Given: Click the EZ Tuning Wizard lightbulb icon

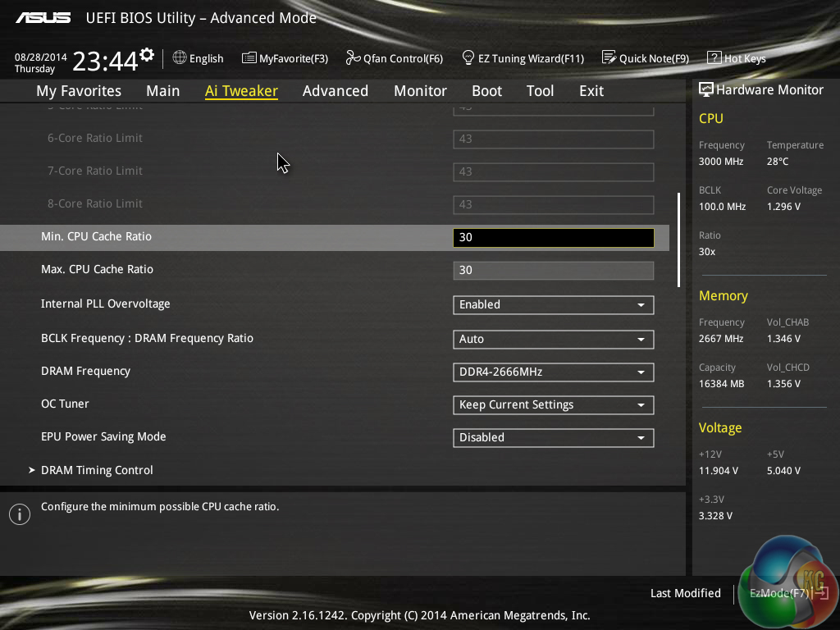Looking at the screenshot, I should (x=468, y=57).
